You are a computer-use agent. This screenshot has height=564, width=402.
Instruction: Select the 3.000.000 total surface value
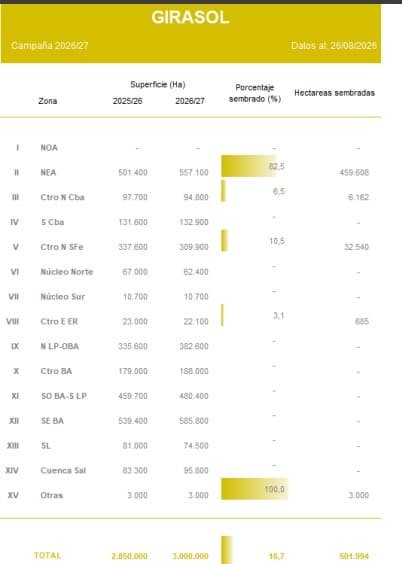[x=190, y=556]
